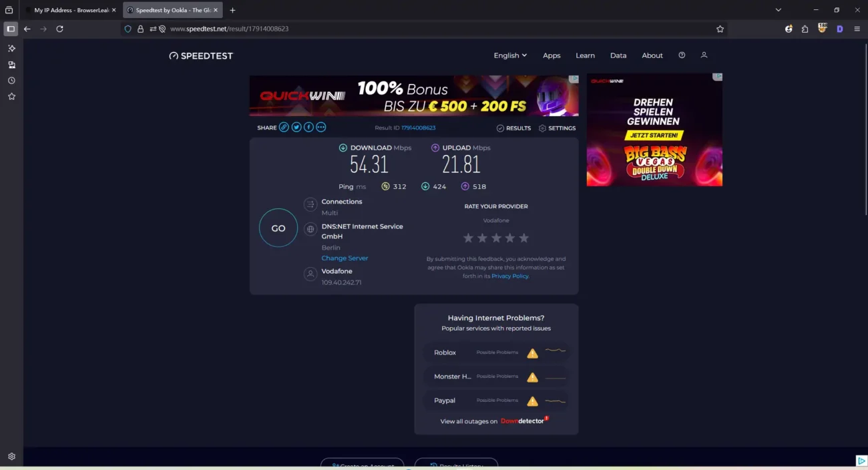Open the account person icon in header
This screenshot has width=868, height=470.
click(704, 55)
